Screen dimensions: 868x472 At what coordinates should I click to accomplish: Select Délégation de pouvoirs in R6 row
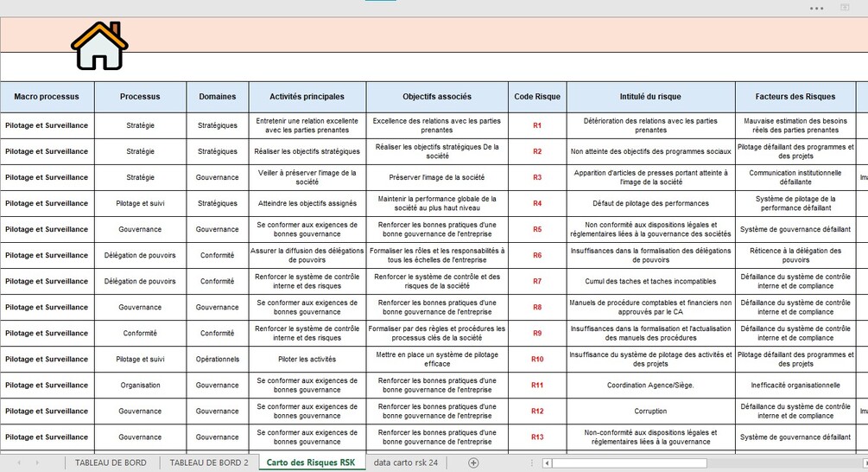[140, 255]
